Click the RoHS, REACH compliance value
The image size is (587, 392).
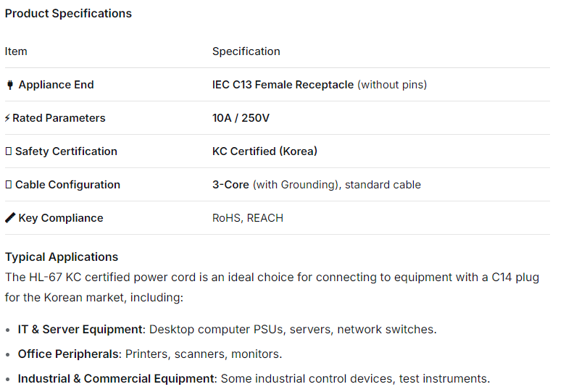tap(247, 218)
